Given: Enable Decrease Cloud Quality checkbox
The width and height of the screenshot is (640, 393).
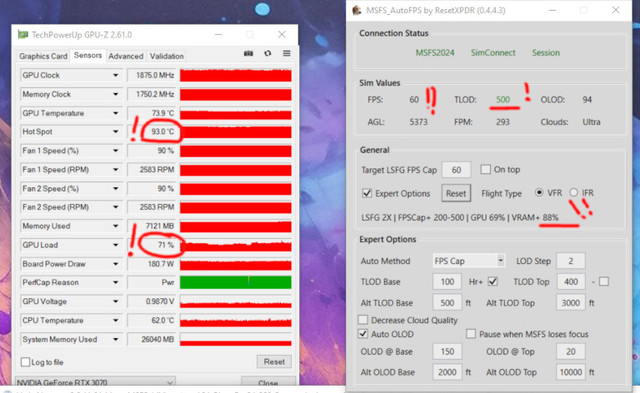Looking at the screenshot, I should [363, 320].
